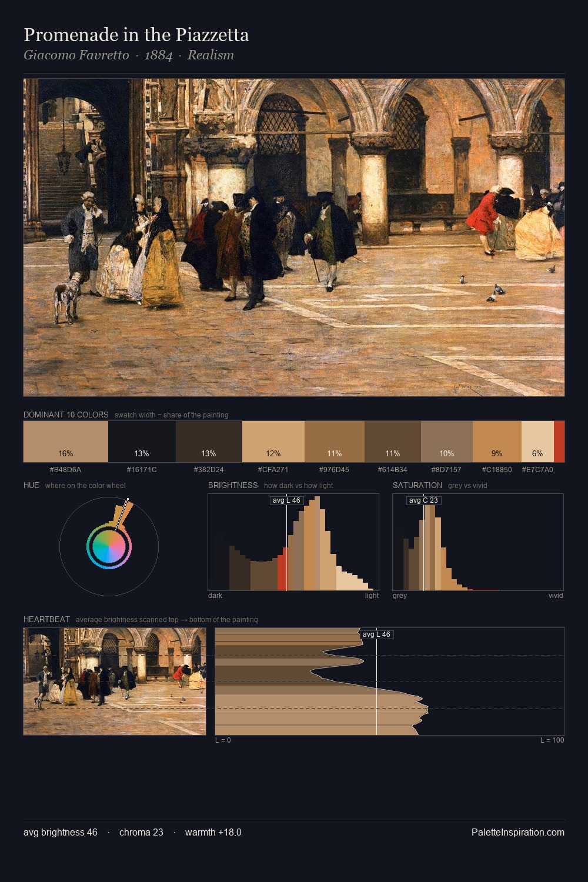Image resolution: width=588 pixels, height=882 pixels.
Task: Click the heartbeat painting thumbnail
Action: [x=115, y=681]
